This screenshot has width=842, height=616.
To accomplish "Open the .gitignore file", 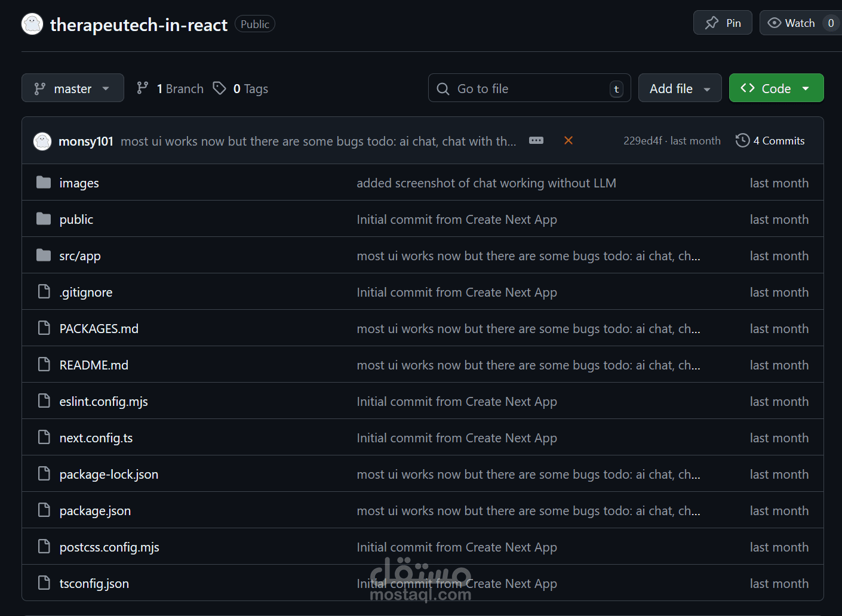I will (x=86, y=292).
